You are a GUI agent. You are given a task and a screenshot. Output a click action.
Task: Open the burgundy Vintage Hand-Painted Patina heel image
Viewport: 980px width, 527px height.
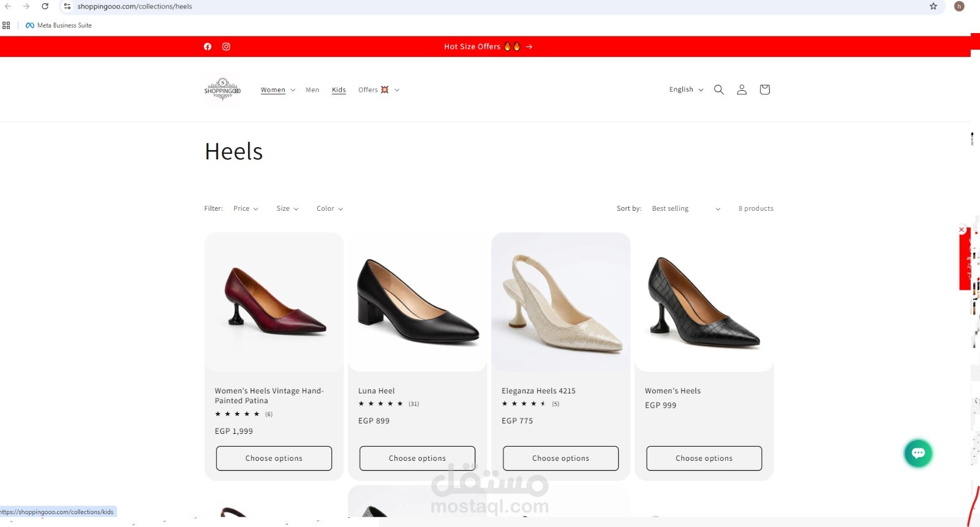click(274, 301)
